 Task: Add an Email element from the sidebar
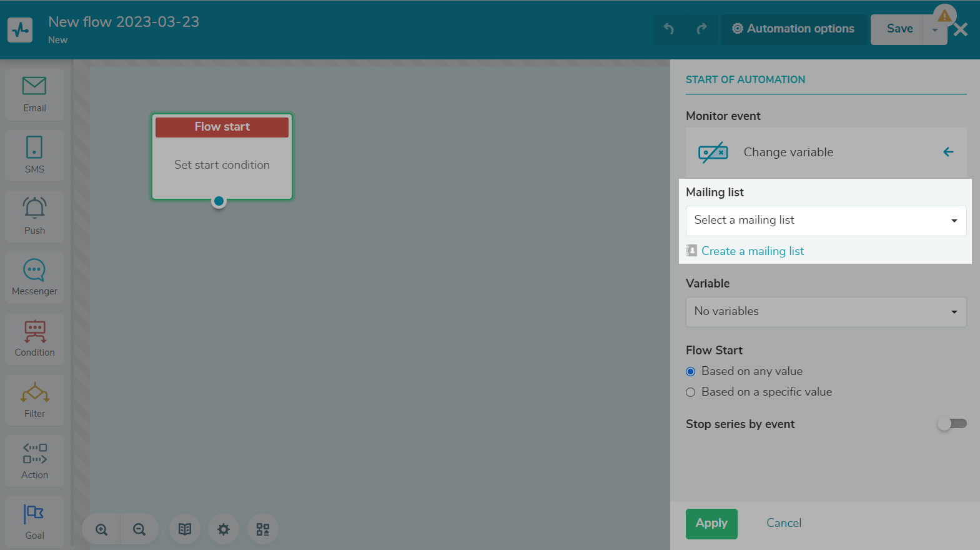pos(34,94)
